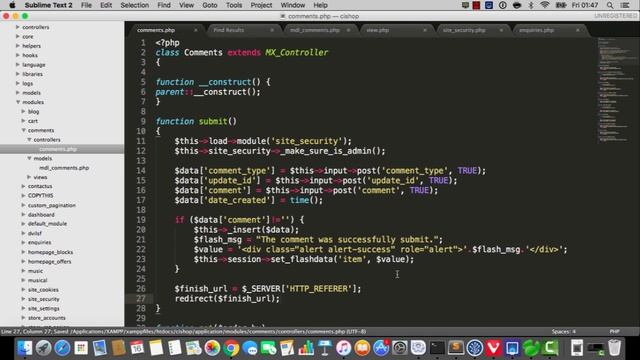
Task: Open the App Store in the Dock
Action: tap(381, 348)
